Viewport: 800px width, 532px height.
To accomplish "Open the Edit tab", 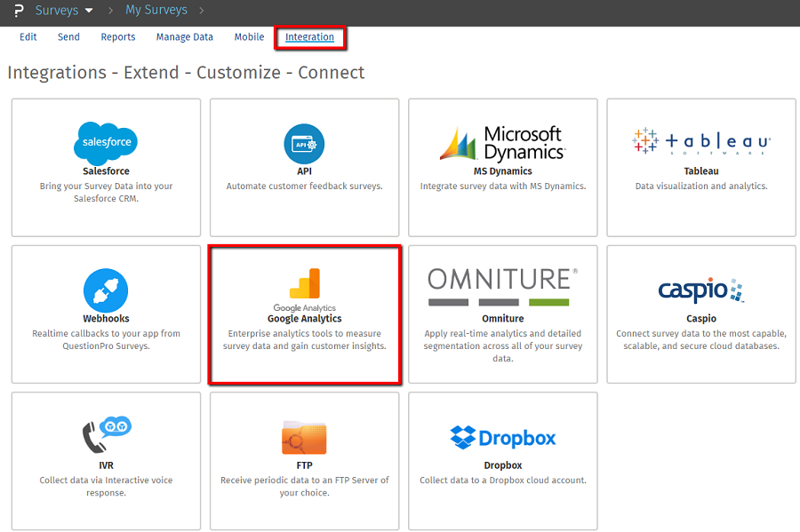I will pos(28,37).
